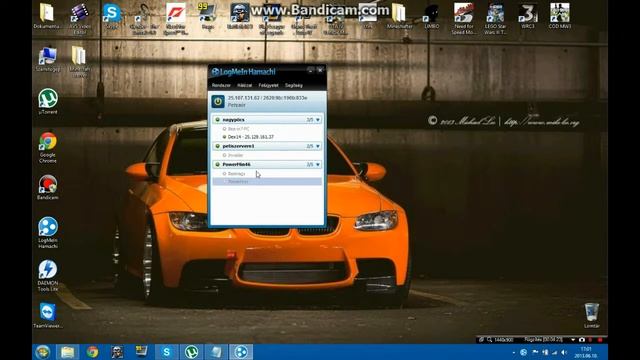Expand the petiszervere1 network dropdown arrow
640x360 pixels.
pos(318,146)
